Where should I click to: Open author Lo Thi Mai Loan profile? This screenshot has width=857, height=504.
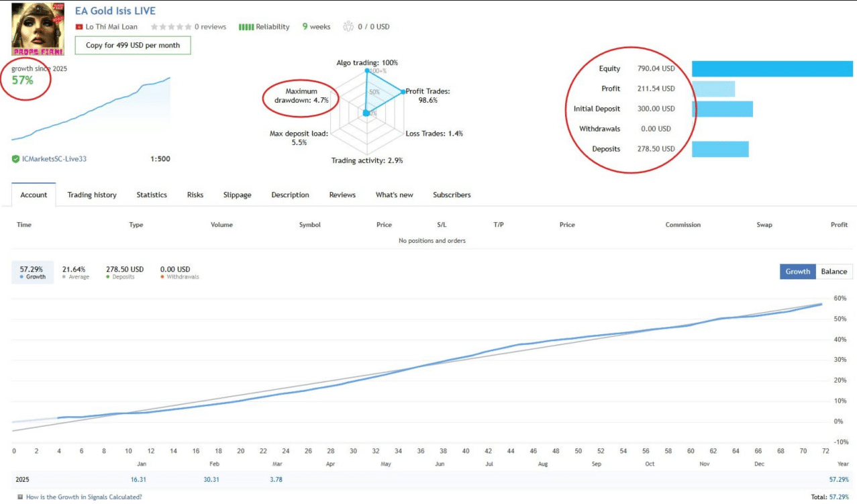pos(111,27)
